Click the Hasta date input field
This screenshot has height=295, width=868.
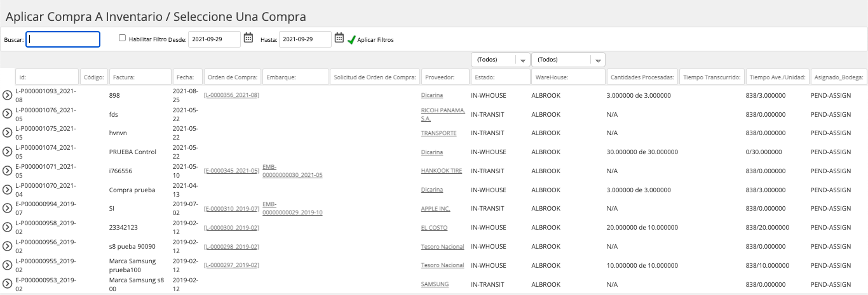click(305, 39)
